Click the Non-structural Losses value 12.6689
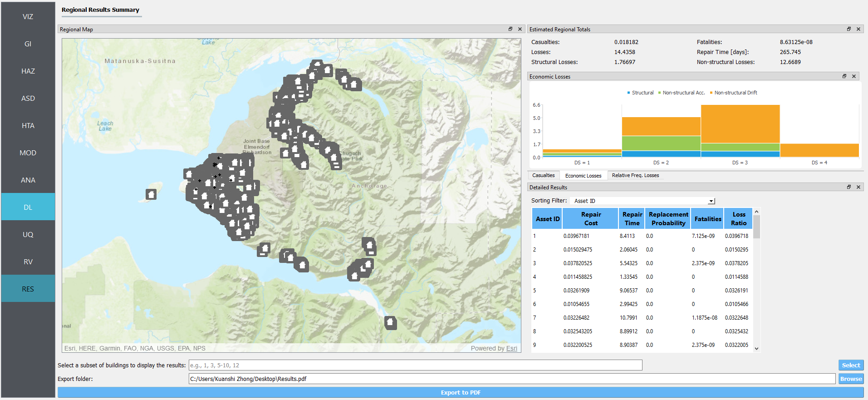The width and height of the screenshot is (868, 400). tap(790, 62)
